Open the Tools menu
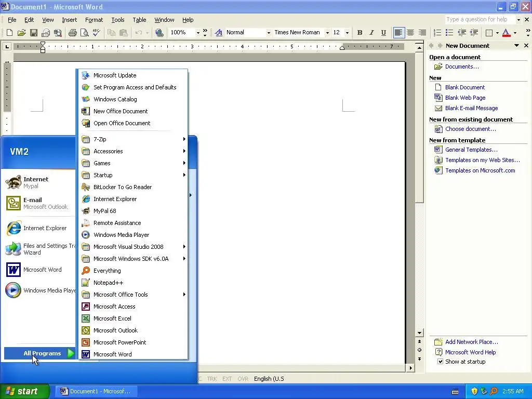The image size is (532, 399). 118,20
